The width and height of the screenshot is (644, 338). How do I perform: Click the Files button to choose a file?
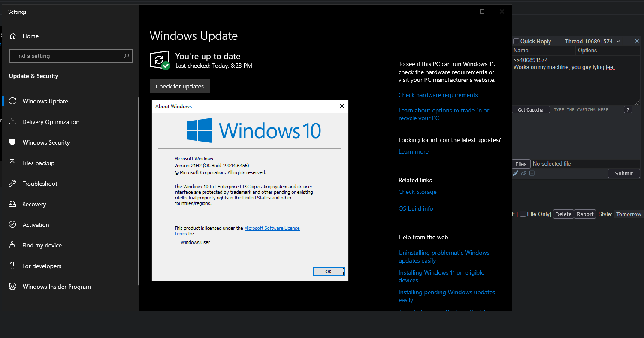521,164
